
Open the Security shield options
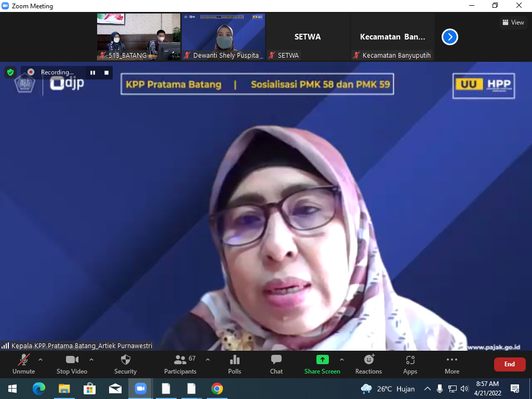125,364
